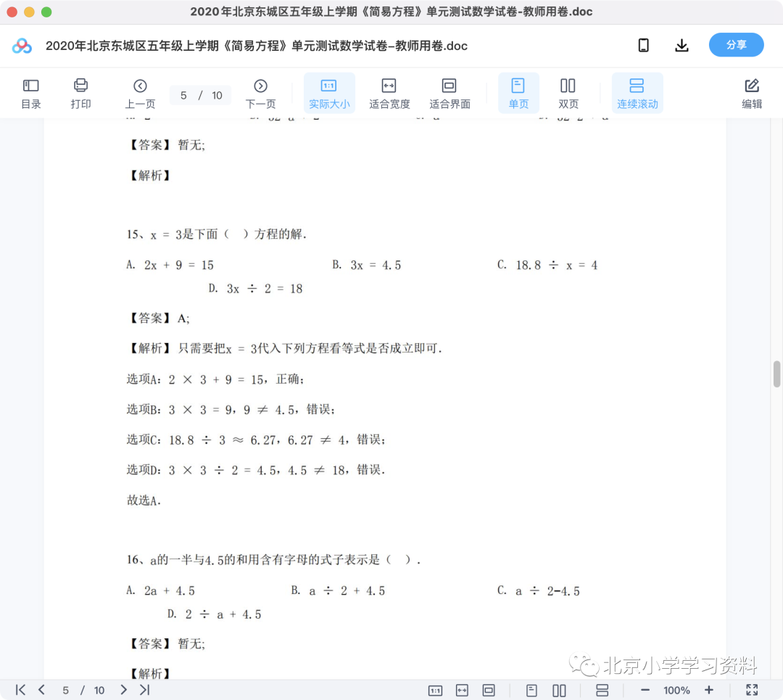The width and height of the screenshot is (783, 700).
Task: Click previous page arrow in bottom bar
Action: pyautogui.click(x=41, y=690)
